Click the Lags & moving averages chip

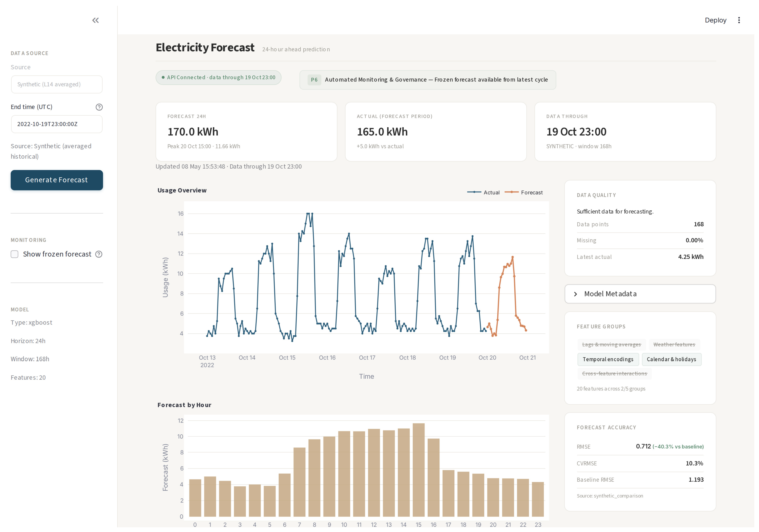click(612, 345)
